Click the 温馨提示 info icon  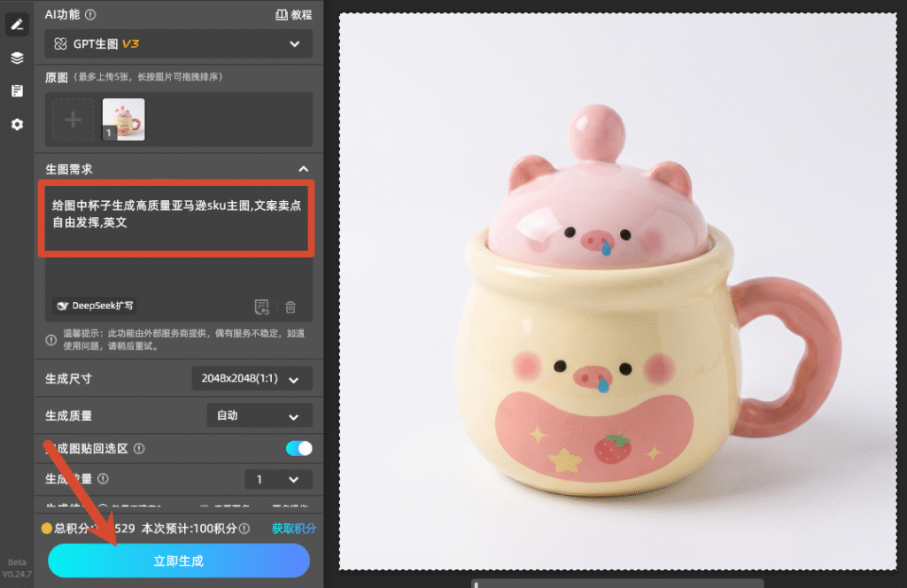coord(50,340)
